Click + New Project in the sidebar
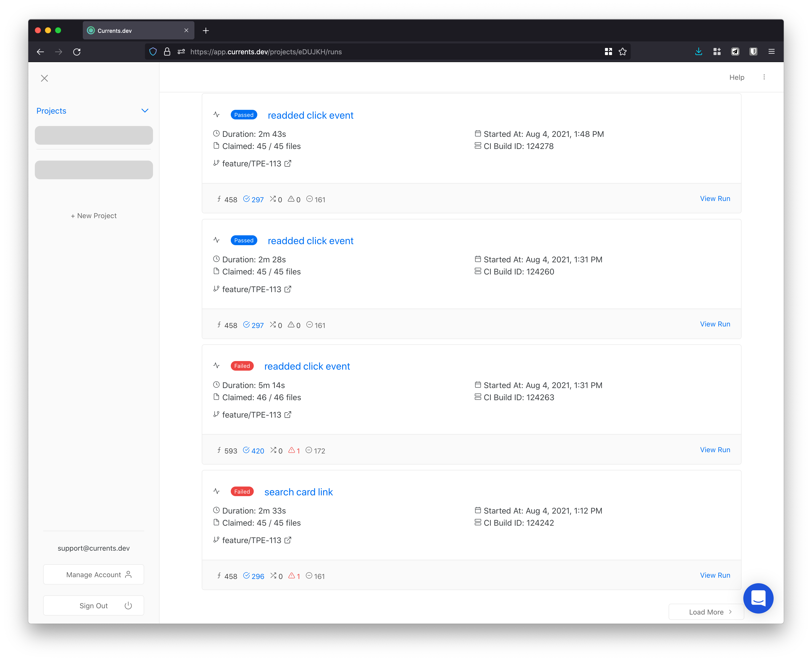Screen dimensions: 812x661 94,216
